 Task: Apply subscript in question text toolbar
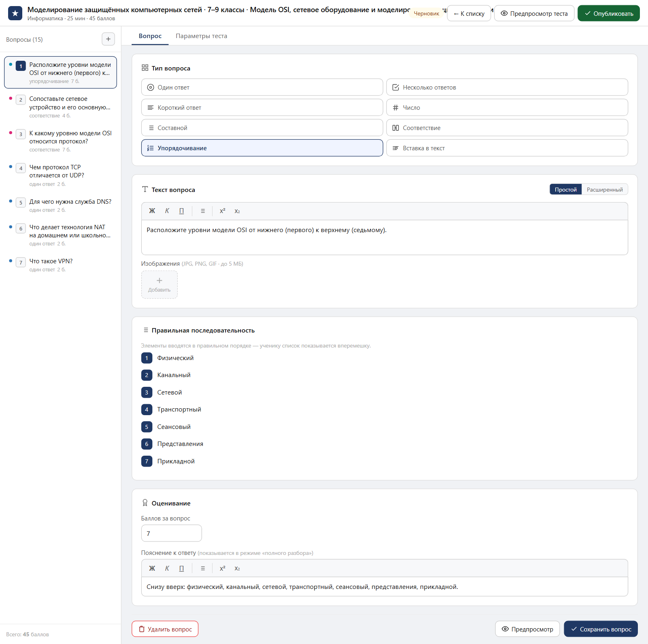[x=237, y=211]
